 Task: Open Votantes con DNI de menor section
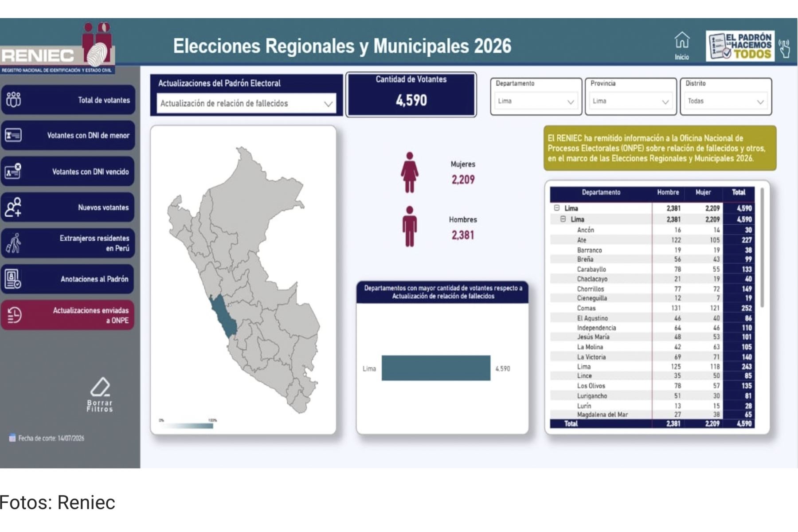(68, 135)
